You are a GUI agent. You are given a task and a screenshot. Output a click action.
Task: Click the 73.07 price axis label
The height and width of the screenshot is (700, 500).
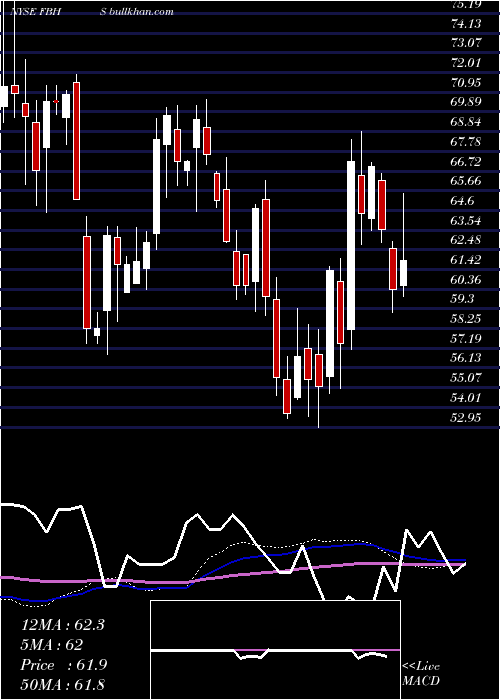click(467, 43)
